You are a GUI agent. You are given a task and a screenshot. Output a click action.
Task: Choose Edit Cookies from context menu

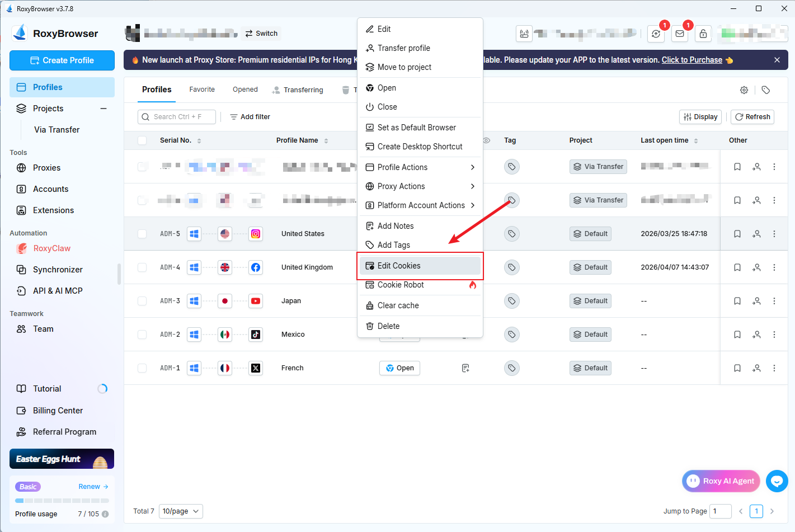[420, 266]
